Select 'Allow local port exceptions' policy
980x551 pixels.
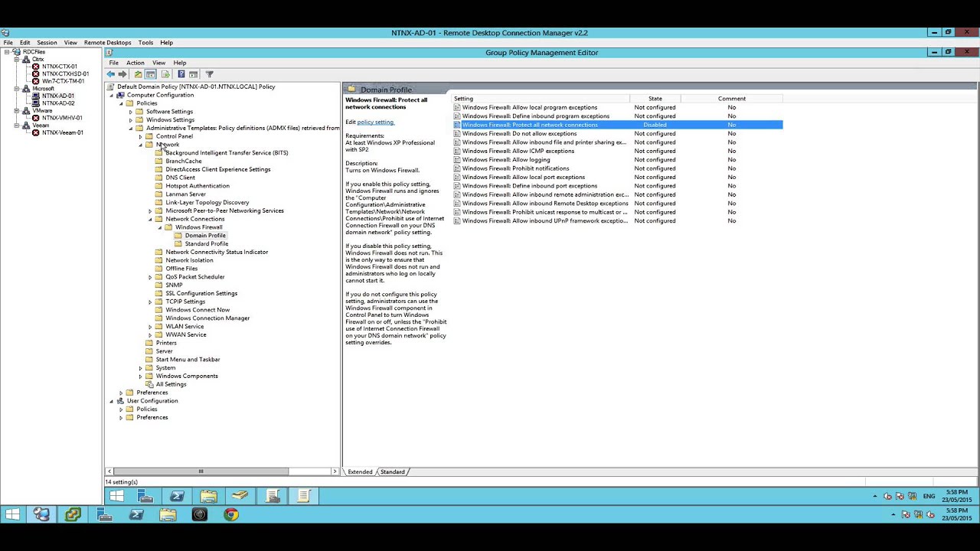click(x=618, y=178)
